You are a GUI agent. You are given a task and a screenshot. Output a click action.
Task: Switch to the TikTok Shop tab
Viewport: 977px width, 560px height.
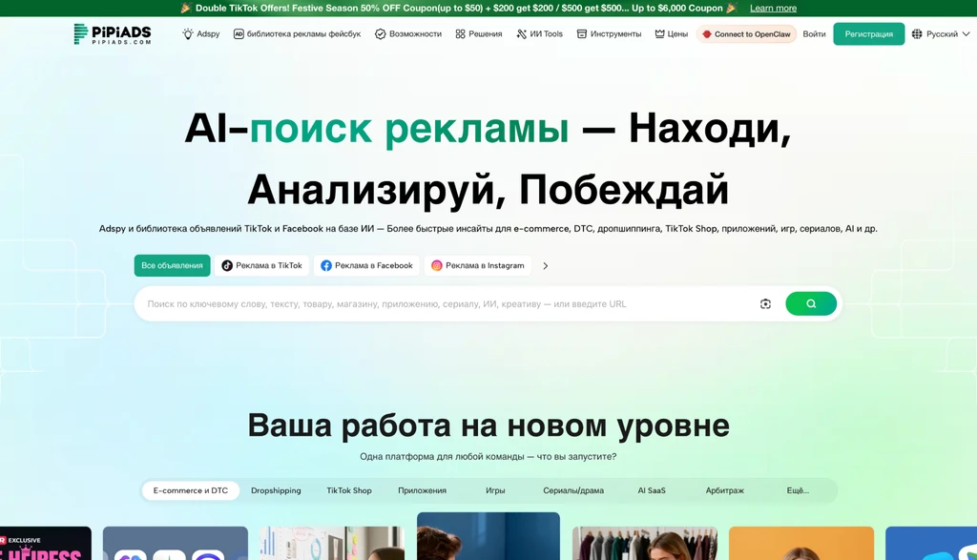[349, 491]
